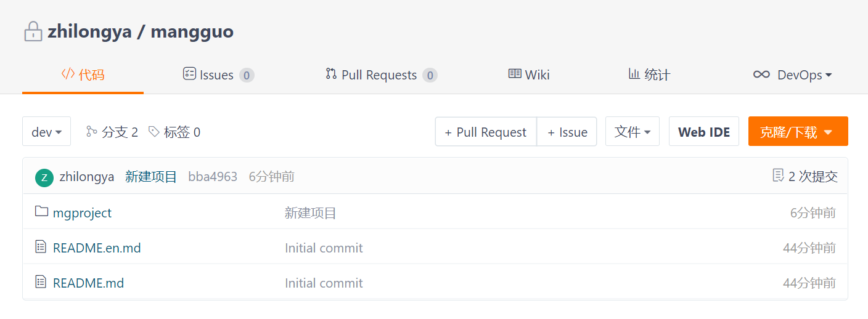Open commit hash bba4963 link
The width and height of the screenshot is (868, 319).
pyautogui.click(x=213, y=177)
